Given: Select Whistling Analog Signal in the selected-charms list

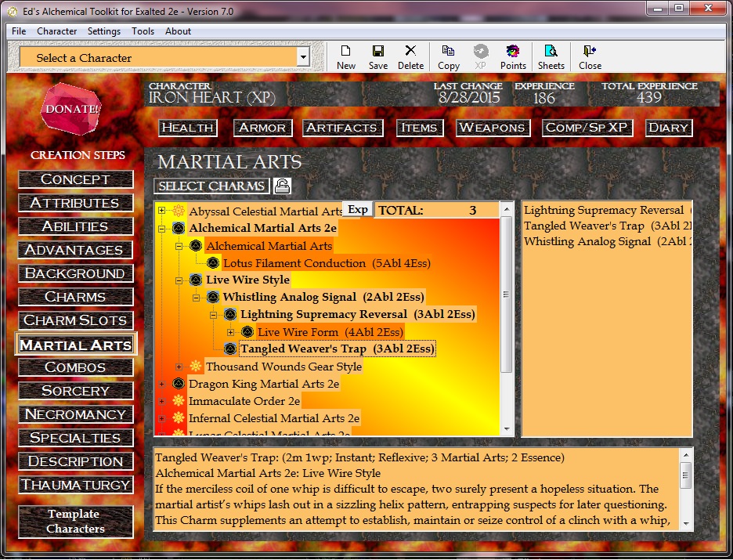Looking at the screenshot, I should point(607,242).
